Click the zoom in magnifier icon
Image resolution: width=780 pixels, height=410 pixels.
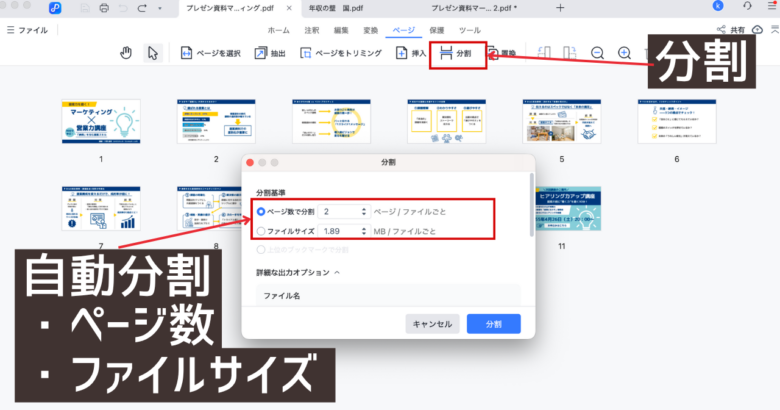(624, 53)
